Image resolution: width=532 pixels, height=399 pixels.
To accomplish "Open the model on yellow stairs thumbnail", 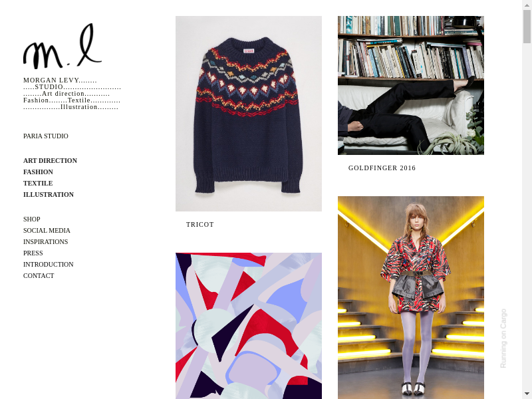I will pos(411,297).
